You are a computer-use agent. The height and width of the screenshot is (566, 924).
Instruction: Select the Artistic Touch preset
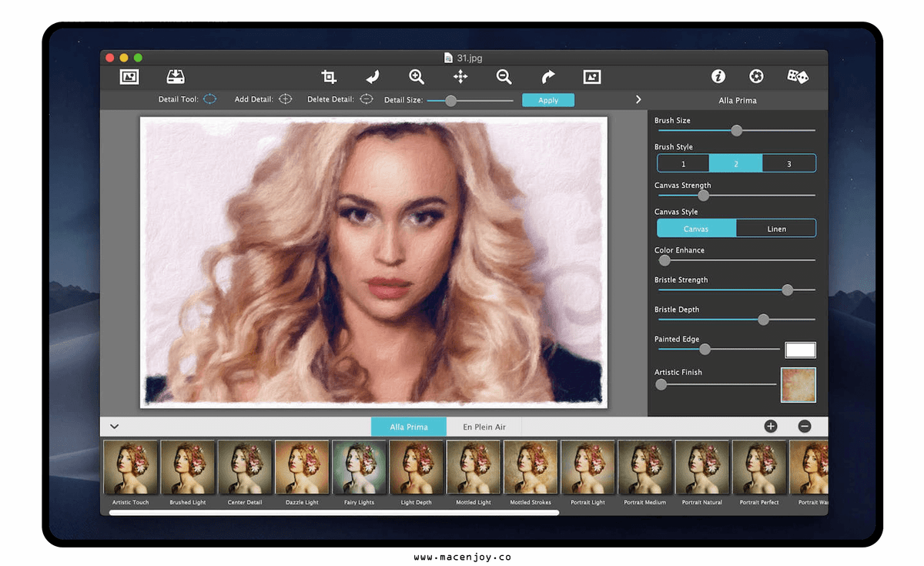pos(130,467)
